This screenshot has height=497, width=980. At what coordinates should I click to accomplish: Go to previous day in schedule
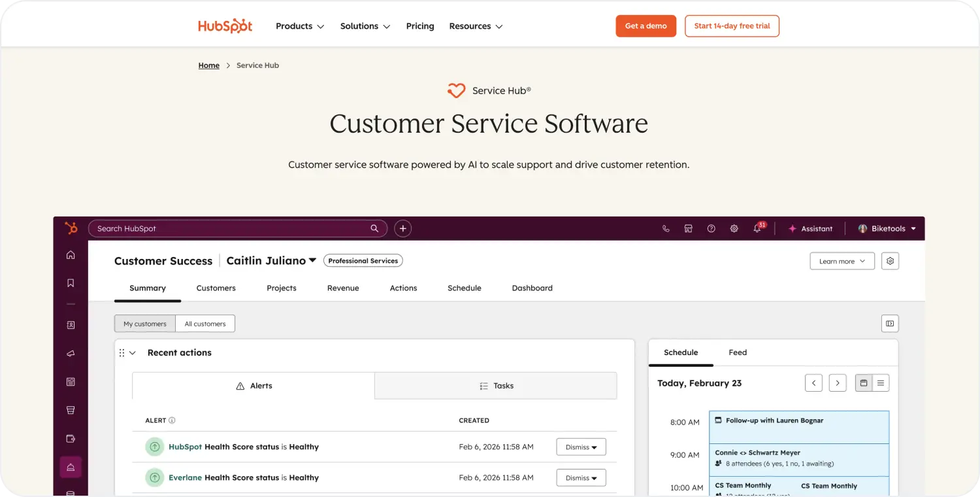(813, 383)
